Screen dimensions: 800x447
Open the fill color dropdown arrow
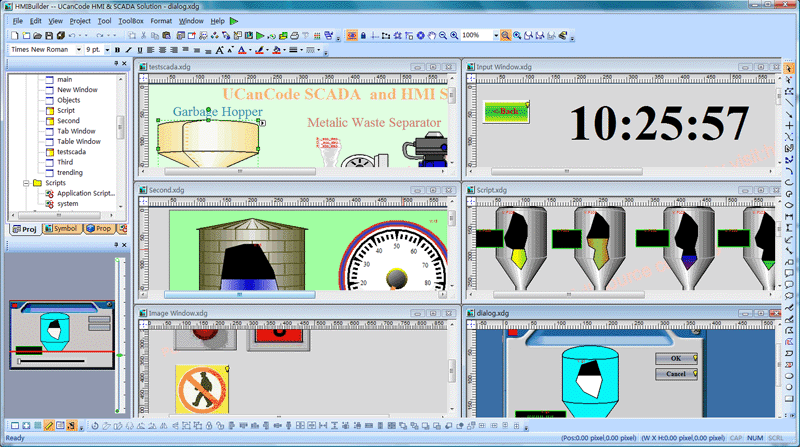tap(284, 49)
